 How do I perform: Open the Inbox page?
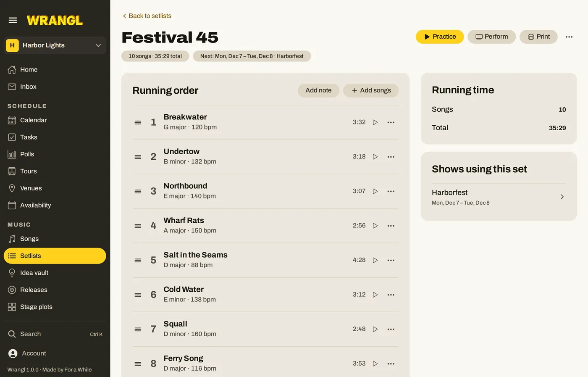[x=55, y=87]
